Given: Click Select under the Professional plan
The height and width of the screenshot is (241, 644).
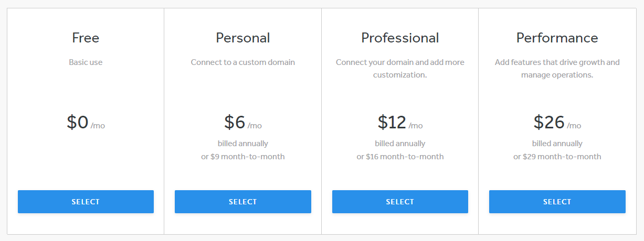Looking at the screenshot, I should coord(400,202).
